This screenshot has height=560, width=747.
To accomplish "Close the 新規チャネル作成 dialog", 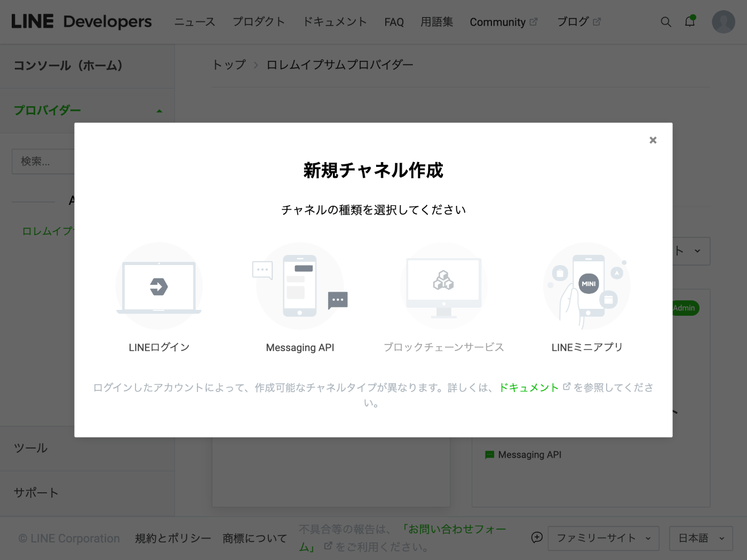I will [653, 140].
